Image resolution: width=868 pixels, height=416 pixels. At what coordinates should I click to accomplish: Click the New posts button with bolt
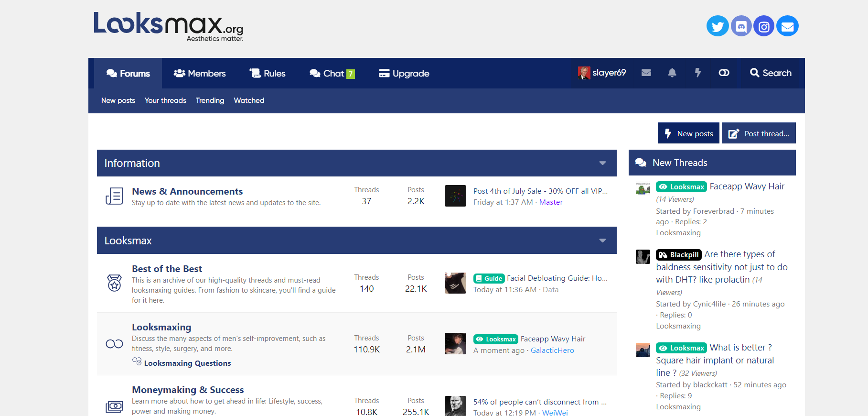[x=688, y=133]
